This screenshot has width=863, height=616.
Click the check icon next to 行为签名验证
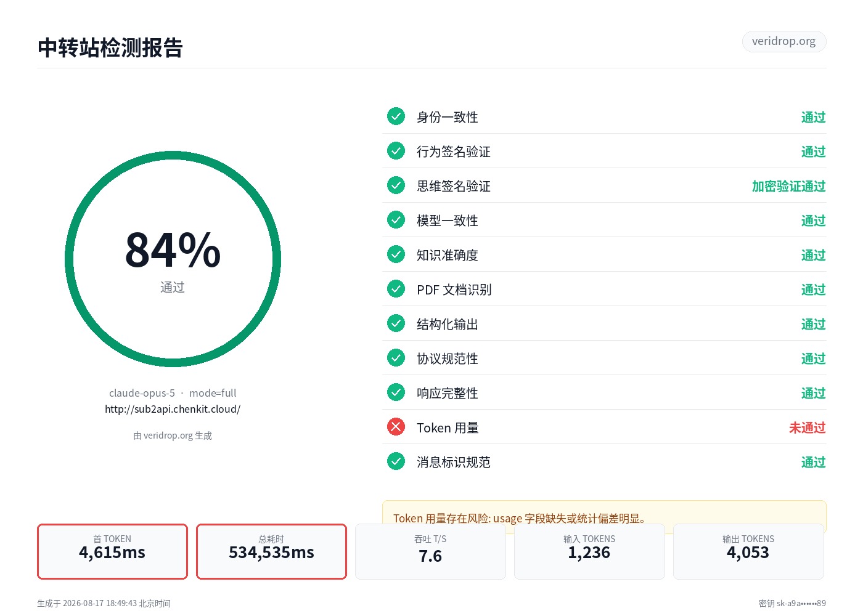click(x=396, y=151)
